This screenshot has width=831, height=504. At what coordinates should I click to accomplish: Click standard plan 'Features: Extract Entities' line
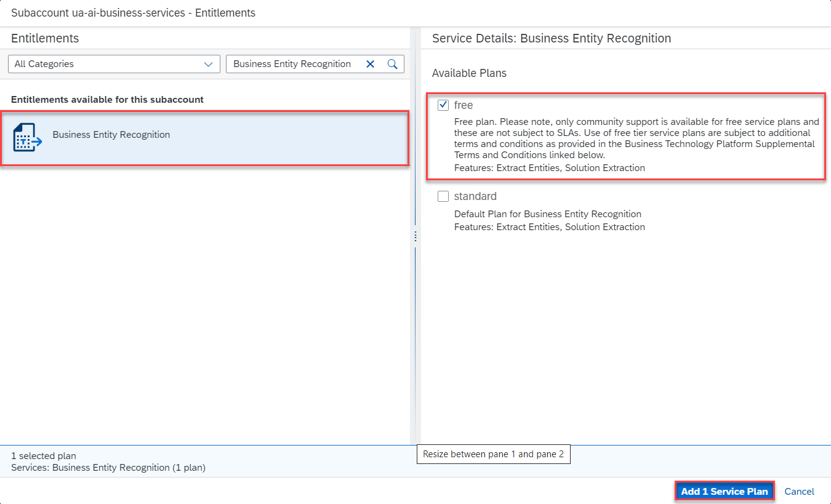(550, 227)
